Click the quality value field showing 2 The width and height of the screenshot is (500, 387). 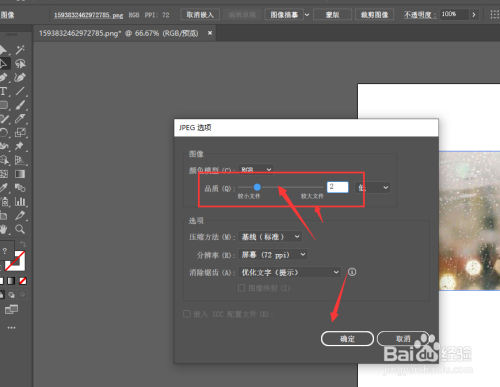[x=338, y=187]
